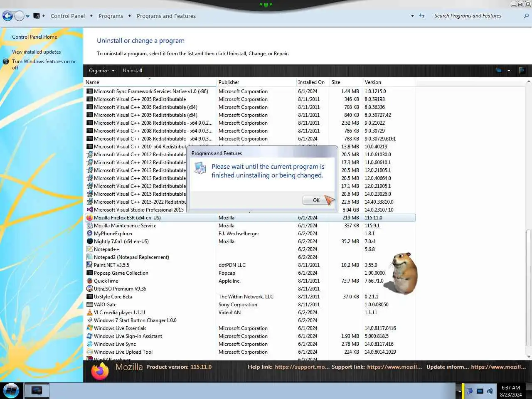532x399 pixels.
Task: Select Windows Live Sync icon
Action: 89,344
